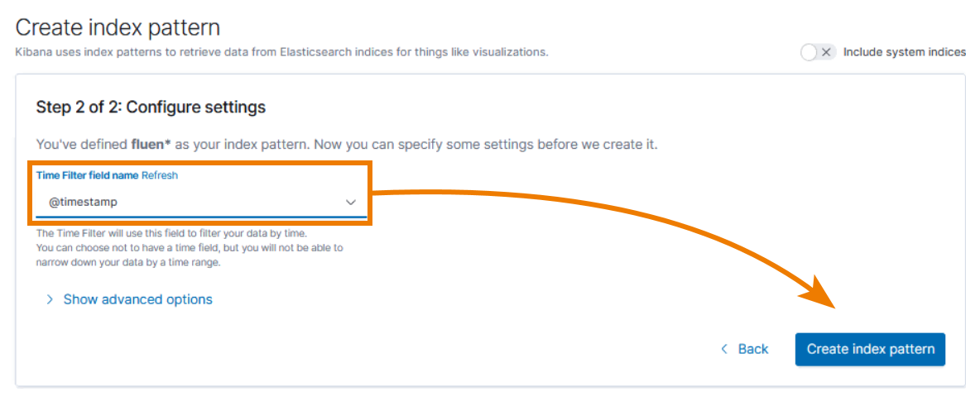This screenshot has width=980, height=401.
Task: Click the Kibana index patterns description subtitle
Action: pos(281,52)
